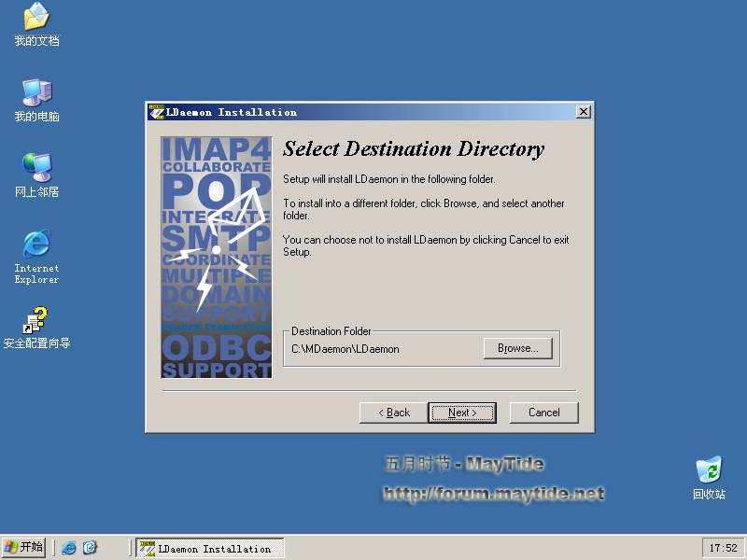Screen dimensions: 747x560
Task: Click the C:\MDaemon\LDaemon destination path text
Action: (345, 349)
